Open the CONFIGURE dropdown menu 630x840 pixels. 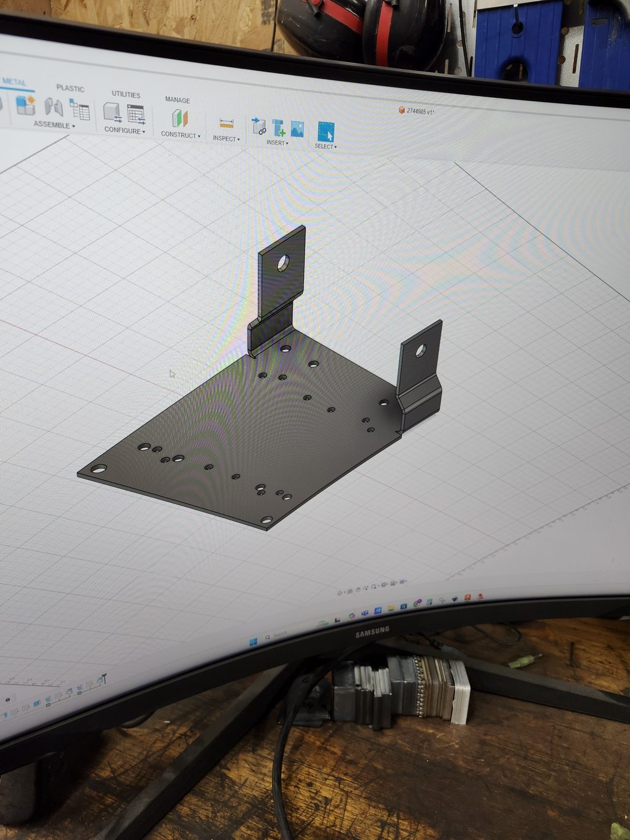point(125,130)
